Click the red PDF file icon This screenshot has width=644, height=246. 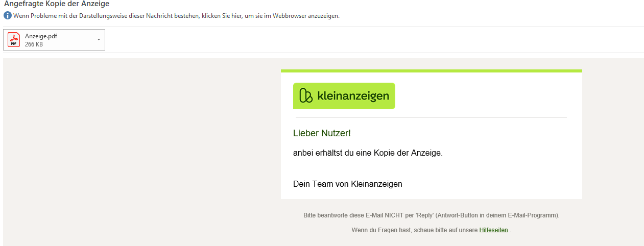[14, 40]
